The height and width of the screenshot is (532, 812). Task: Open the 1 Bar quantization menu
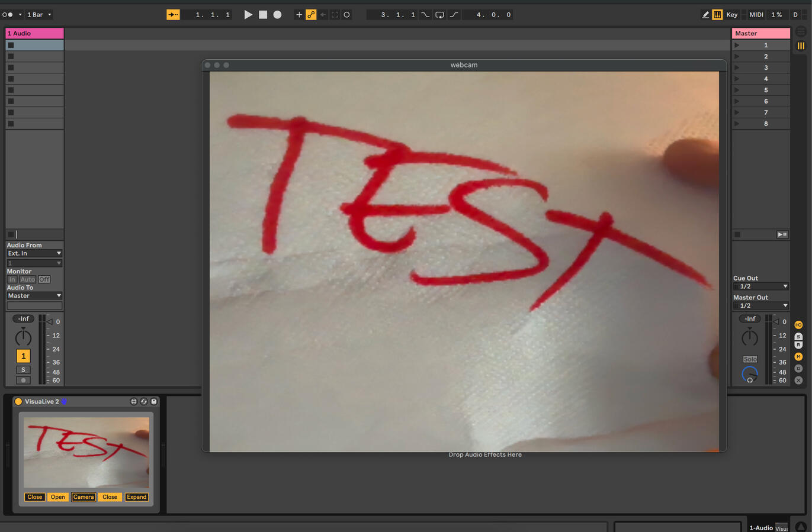(39, 15)
